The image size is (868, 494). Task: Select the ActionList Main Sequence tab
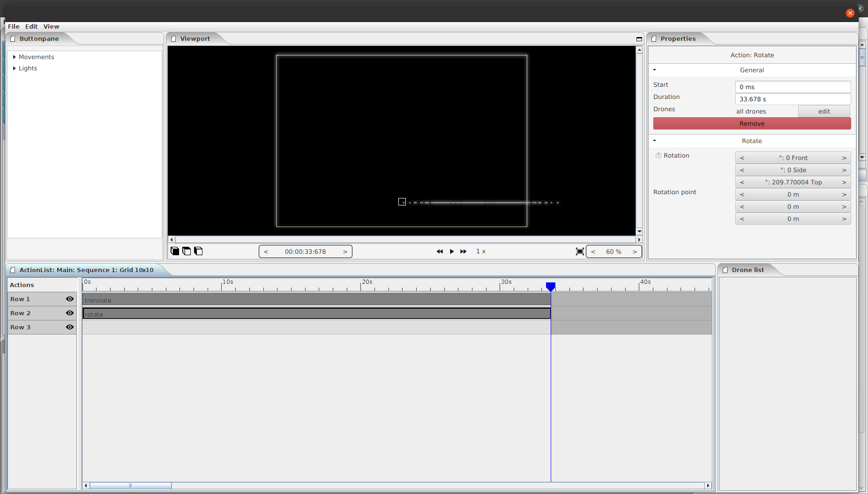coord(86,270)
